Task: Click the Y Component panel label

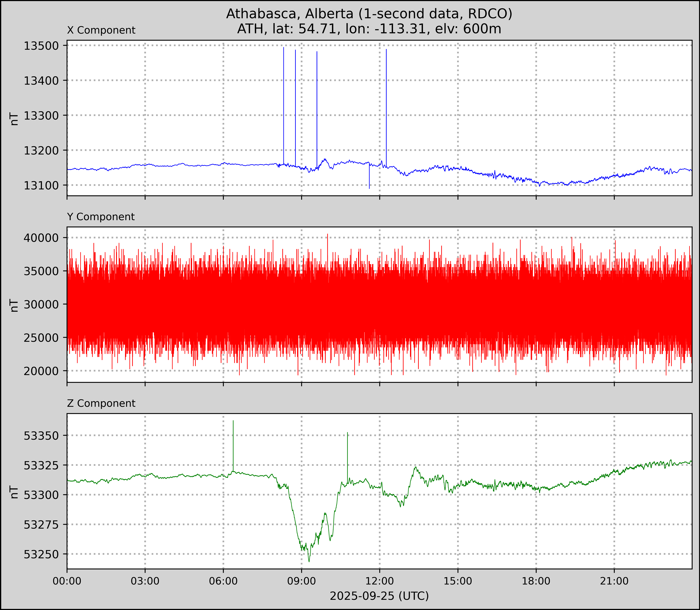Action: click(101, 217)
